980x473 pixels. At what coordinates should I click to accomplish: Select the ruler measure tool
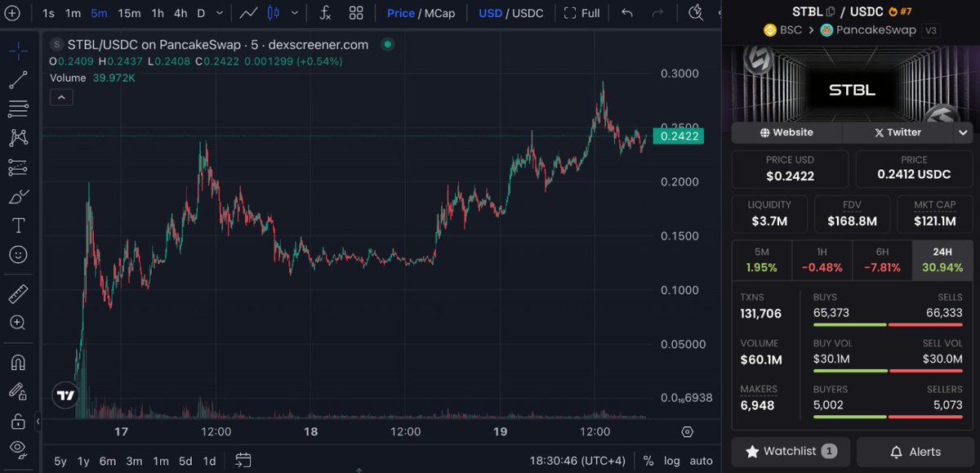click(18, 293)
